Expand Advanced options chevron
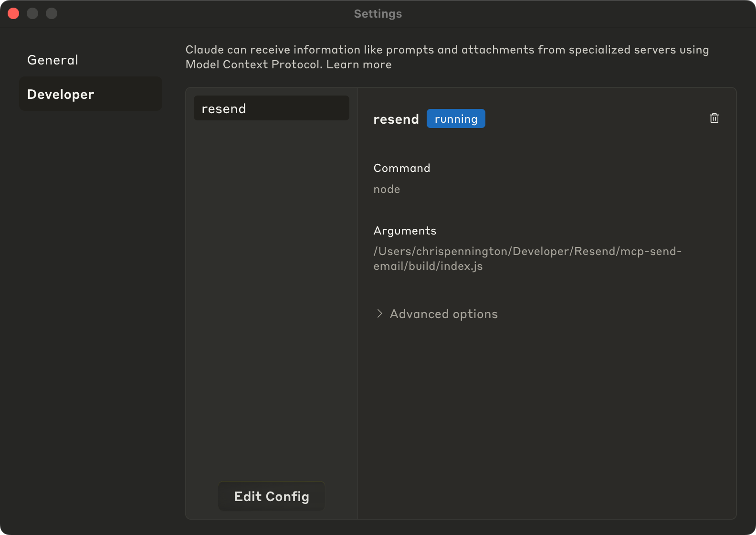This screenshot has width=756, height=535. pos(380,313)
